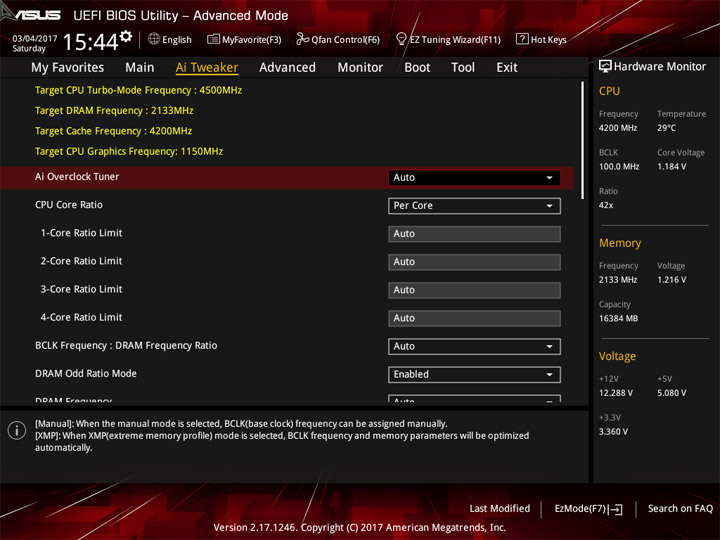Click the DRAM Odd Ratio Mode label
Image resolution: width=720 pixels, height=540 pixels.
(x=86, y=374)
